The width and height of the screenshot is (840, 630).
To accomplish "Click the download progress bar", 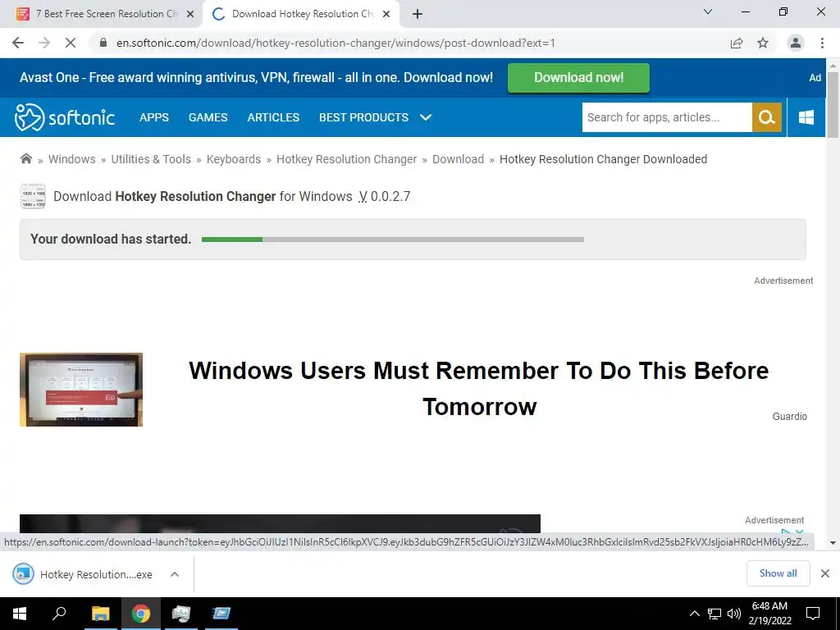I will [393, 240].
